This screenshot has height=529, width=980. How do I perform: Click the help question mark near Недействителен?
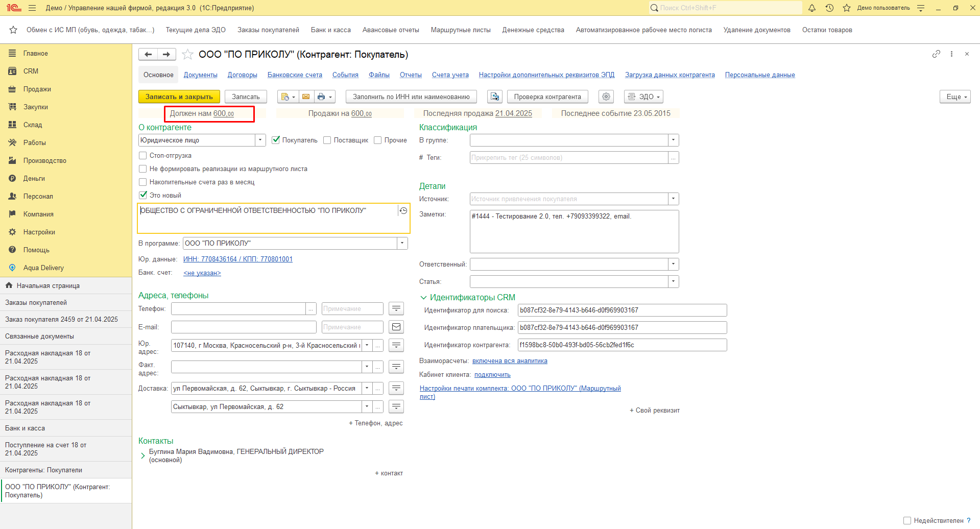tap(968, 520)
